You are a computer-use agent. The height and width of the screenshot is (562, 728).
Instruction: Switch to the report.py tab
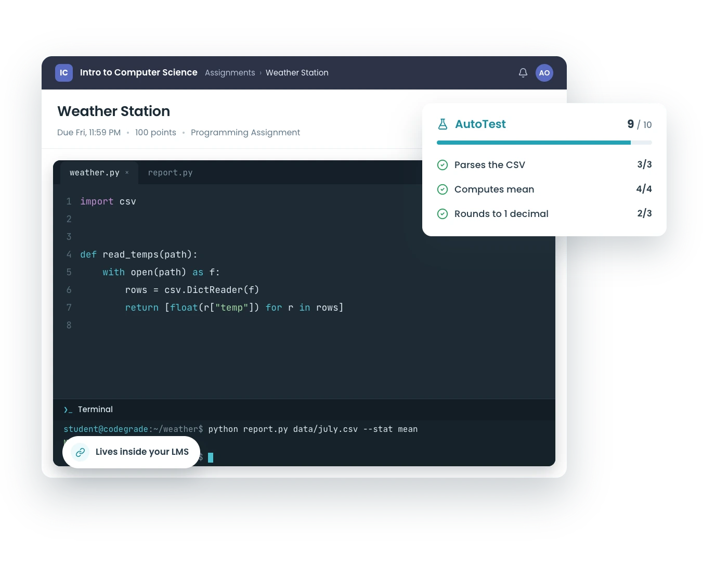tap(170, 173)
